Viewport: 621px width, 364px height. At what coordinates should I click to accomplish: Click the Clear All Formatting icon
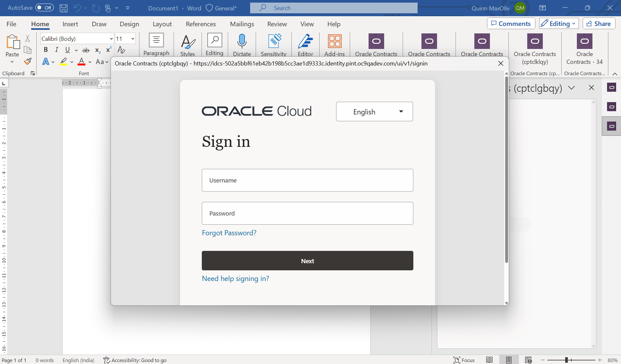click(121, 50)
